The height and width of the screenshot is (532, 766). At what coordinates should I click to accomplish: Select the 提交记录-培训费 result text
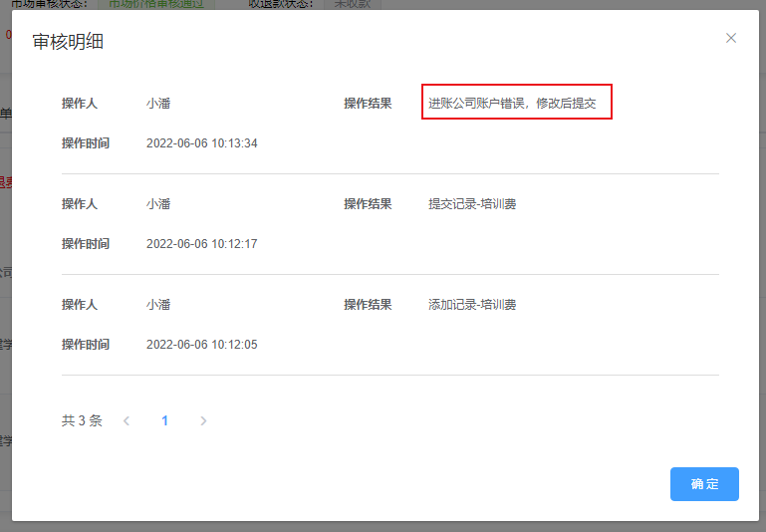(472, 203)
